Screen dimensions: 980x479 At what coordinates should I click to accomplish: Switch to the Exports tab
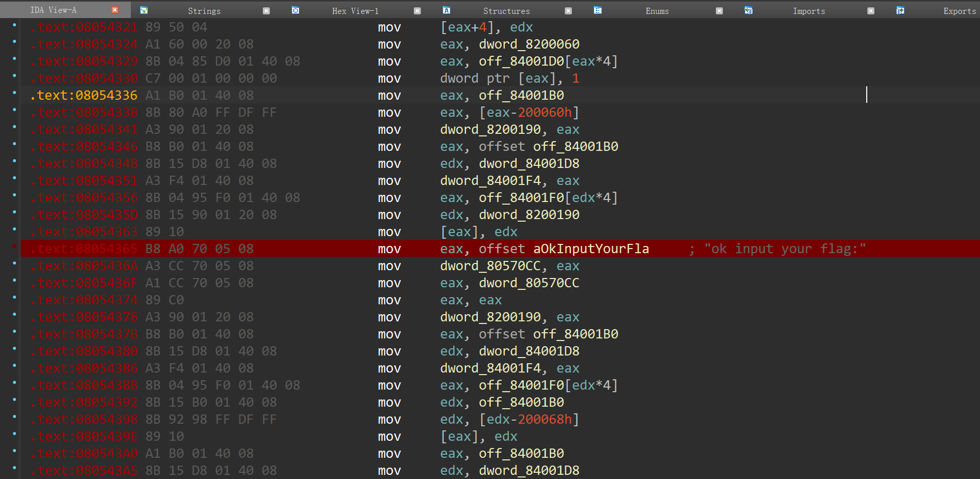959,11
